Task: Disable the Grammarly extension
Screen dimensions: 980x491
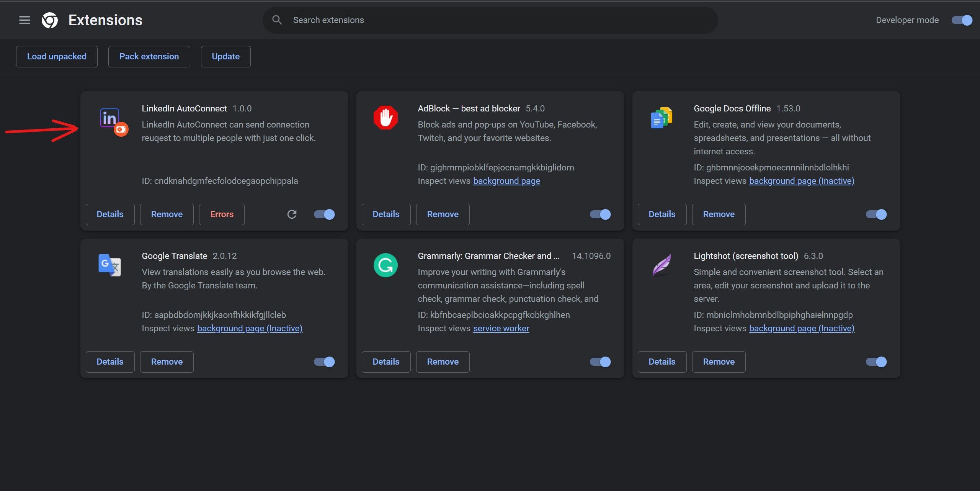Action: click(599, 362)
